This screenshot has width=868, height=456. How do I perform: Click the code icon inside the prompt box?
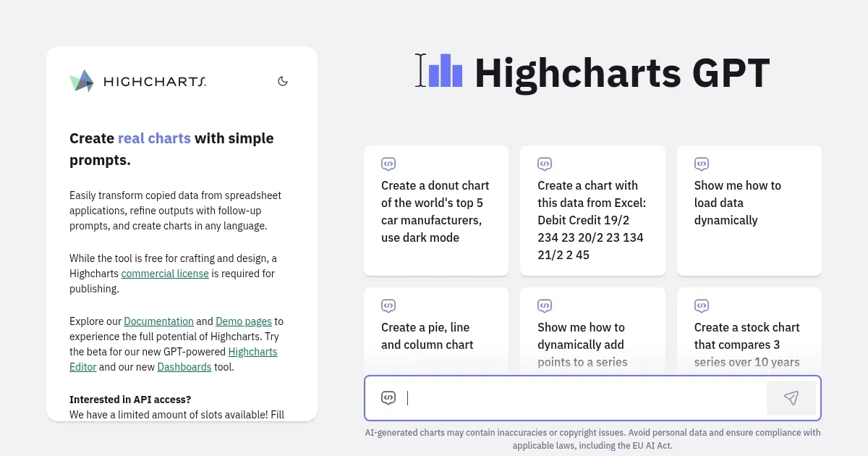point(388,397)
